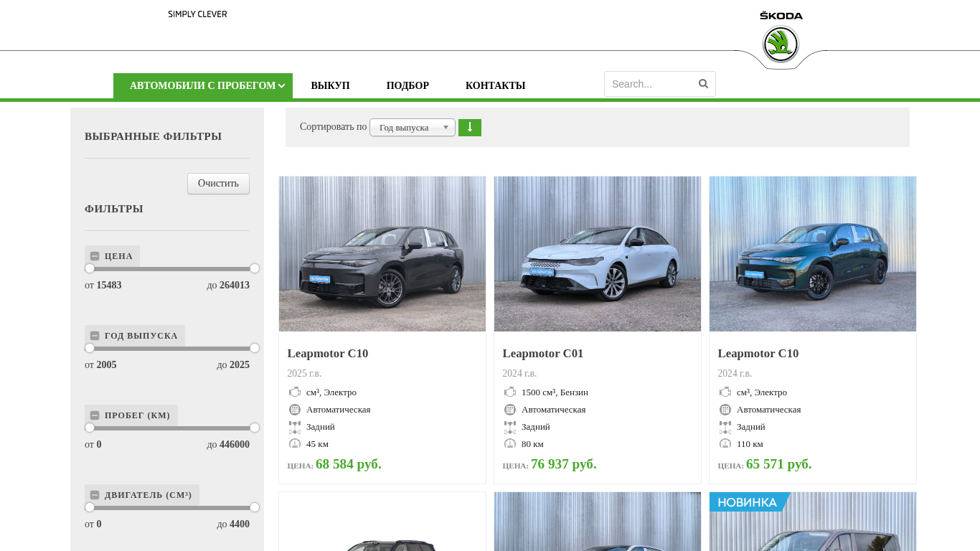Open the КОНТАКТЫ page
The width and height of the screenshot is (980, 551).
coord(495,86)
